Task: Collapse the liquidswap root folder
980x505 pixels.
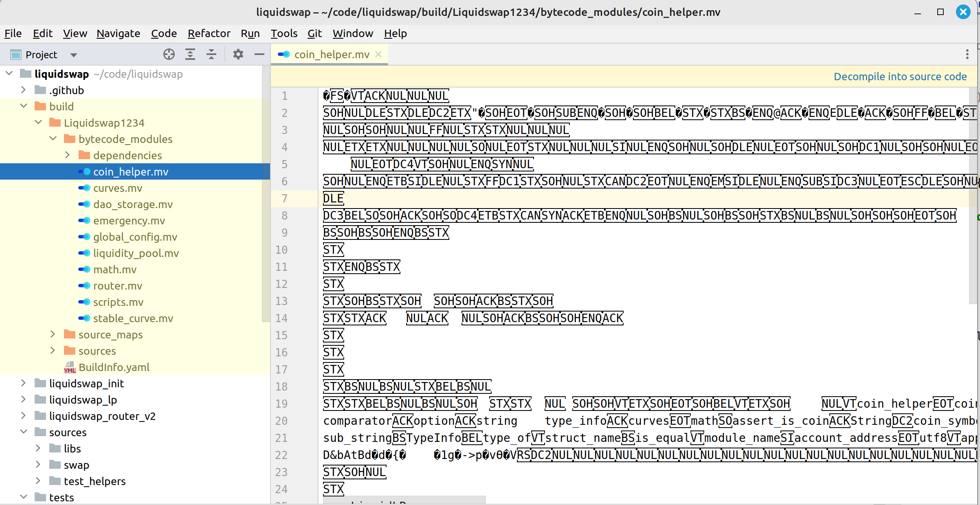Action: tap(9, 74)
